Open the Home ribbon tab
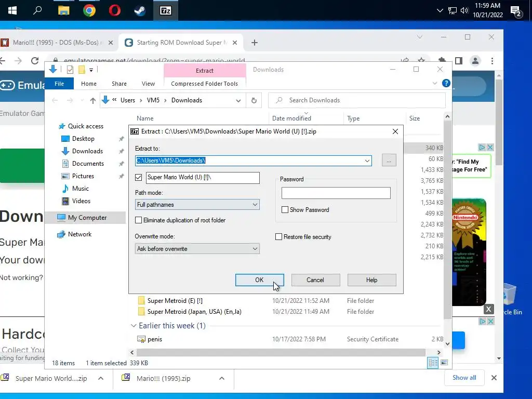 88,84
